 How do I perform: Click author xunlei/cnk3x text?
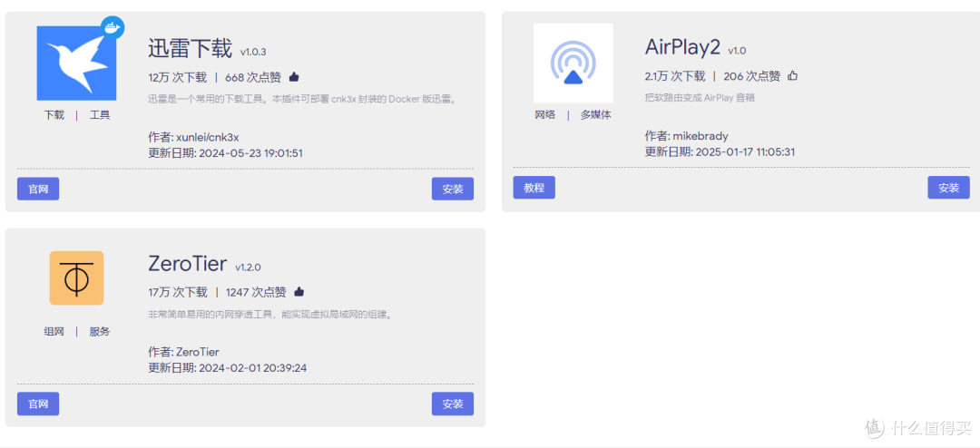click(194, 138)
